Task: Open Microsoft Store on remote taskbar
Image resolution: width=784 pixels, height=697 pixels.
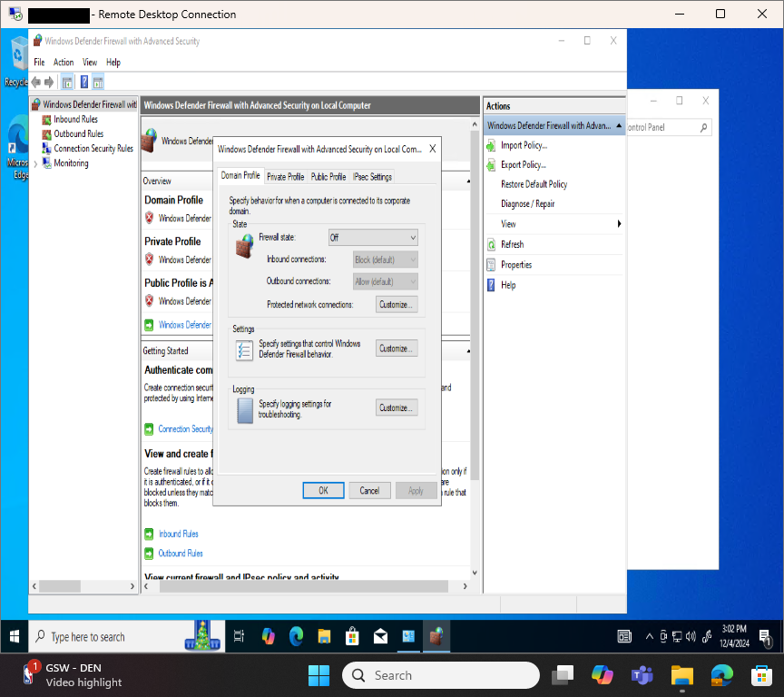Action: (352, 636)
